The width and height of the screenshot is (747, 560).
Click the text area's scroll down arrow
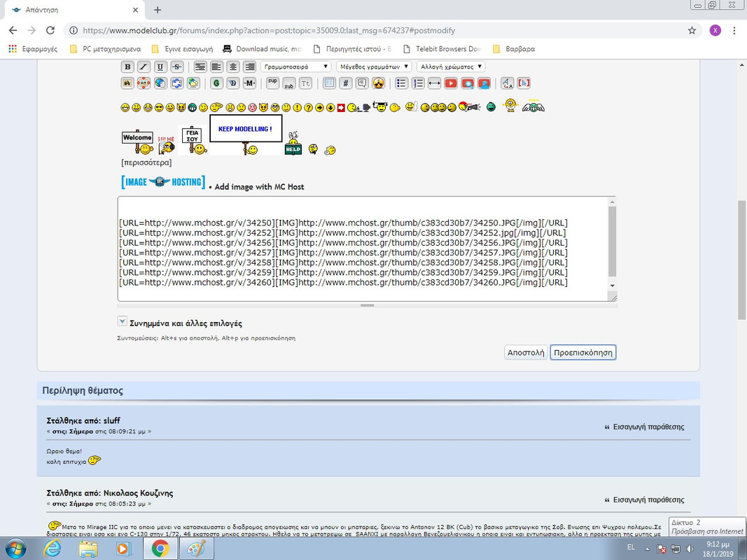[x=612, y=286]
